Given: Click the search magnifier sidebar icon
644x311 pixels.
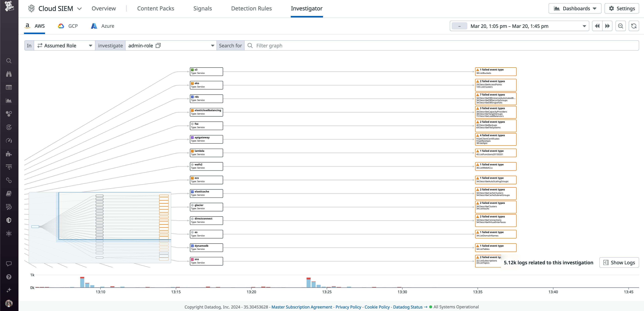Looking at the screenshot, I should pos(9,61).
